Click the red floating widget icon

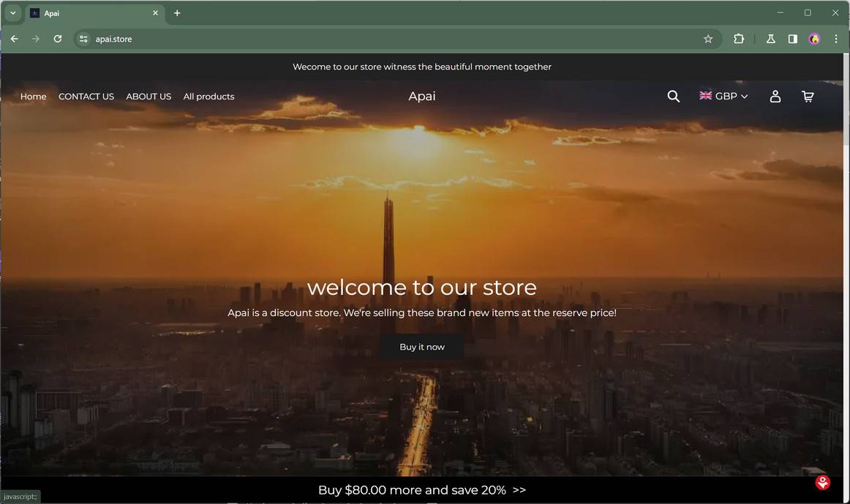[822, 482]
